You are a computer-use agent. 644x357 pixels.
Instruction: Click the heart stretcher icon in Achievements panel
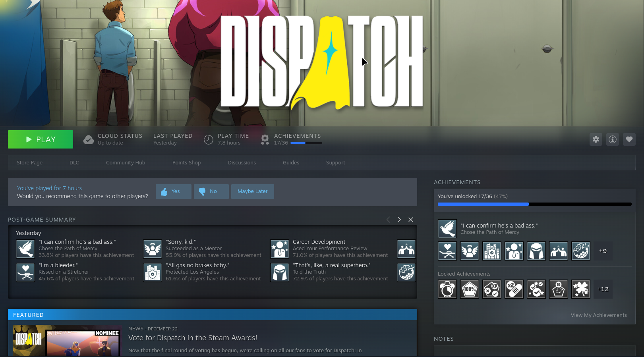447,251
